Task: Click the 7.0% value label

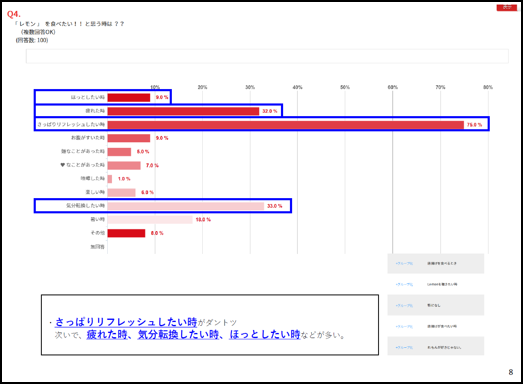Action: [152, 165]
